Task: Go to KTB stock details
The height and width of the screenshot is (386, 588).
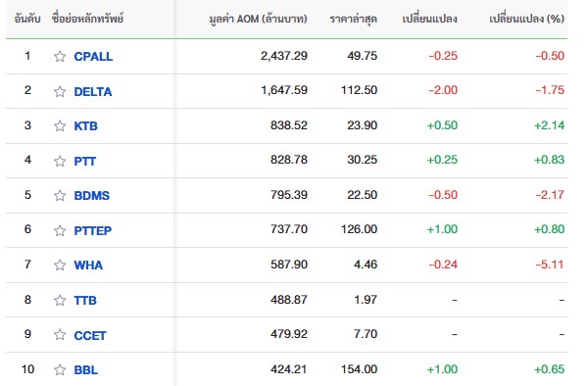Action: coord(86,126)
